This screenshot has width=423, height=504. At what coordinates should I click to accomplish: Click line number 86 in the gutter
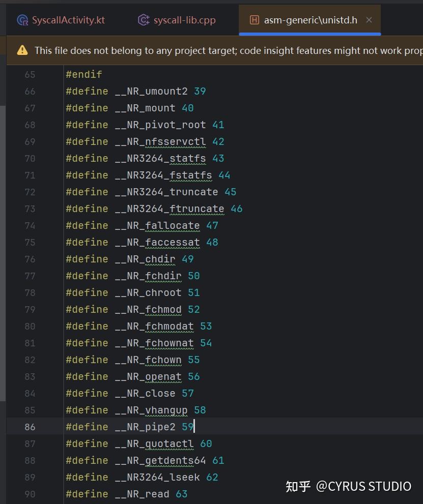pos(30,427)
